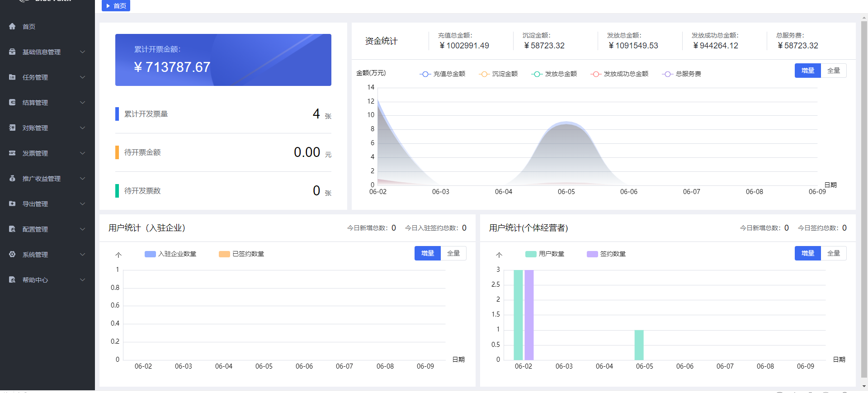
Task: Toggle 总服务费 legend series
Action: click(682, 74)
